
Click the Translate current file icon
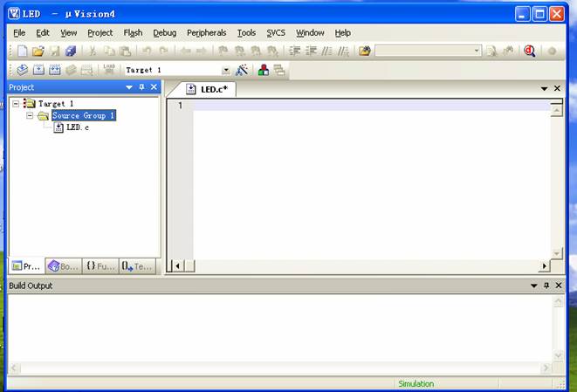pyautogui.click(x=22, y=70)
